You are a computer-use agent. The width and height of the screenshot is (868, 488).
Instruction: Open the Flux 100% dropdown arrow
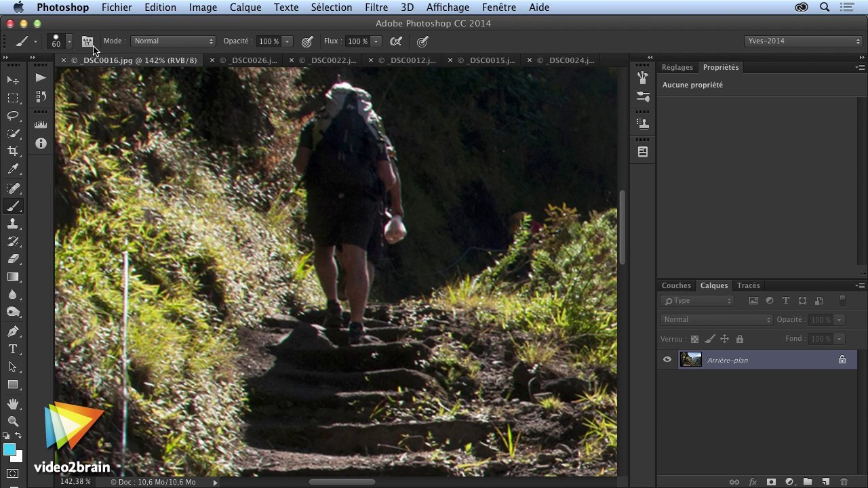pyautogui.click(x=376, y=41)
